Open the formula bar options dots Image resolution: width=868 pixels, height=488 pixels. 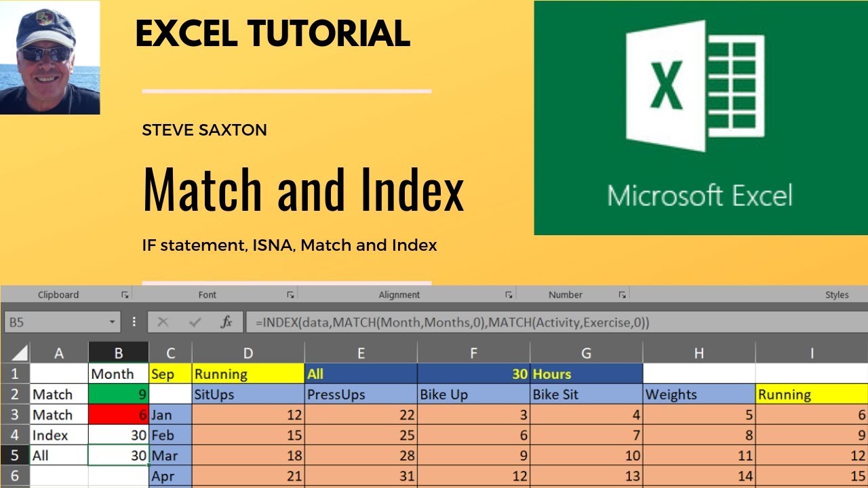pyautogui.click(x=134, y=323)
